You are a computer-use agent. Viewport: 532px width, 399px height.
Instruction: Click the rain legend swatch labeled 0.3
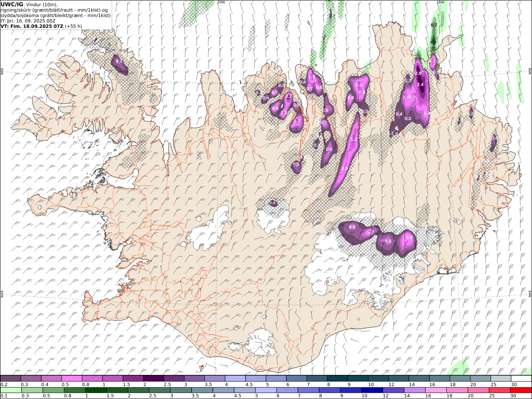[x=32, y=390]
